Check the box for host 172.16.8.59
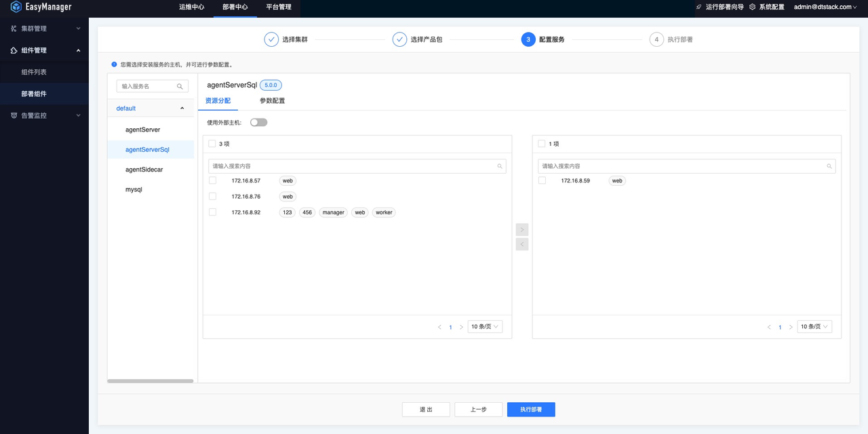The height and width of the screenshot is (434, 868). (x=542, y=180)
